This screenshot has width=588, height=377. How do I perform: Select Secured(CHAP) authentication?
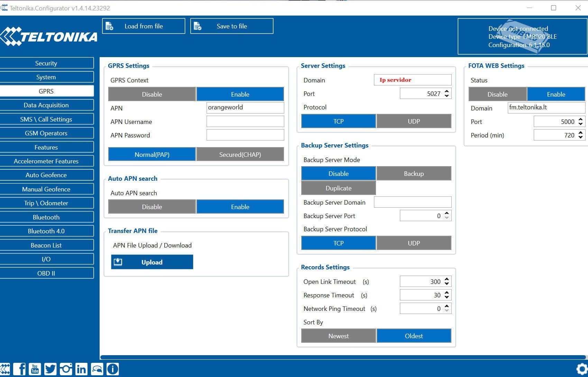pos(240,154)
